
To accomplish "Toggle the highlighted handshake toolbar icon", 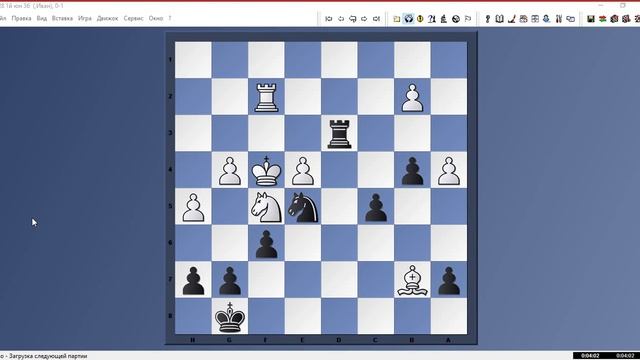I will coord(408,19).
